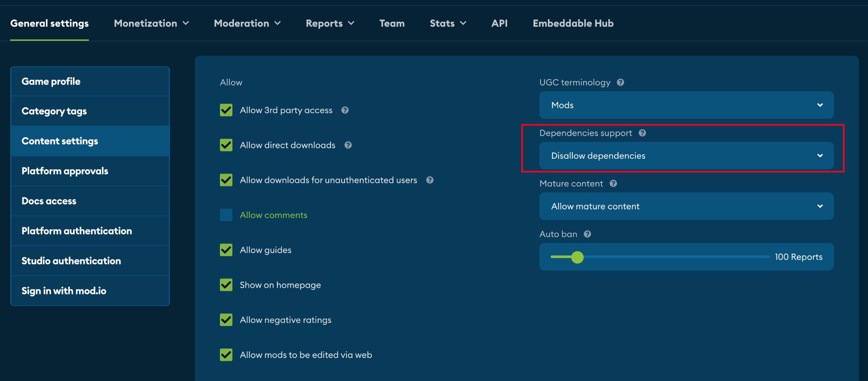Viewport: 868px width, 381px height.
Task: Uncheck Allow guides checkbox
Action: (226, 250)
